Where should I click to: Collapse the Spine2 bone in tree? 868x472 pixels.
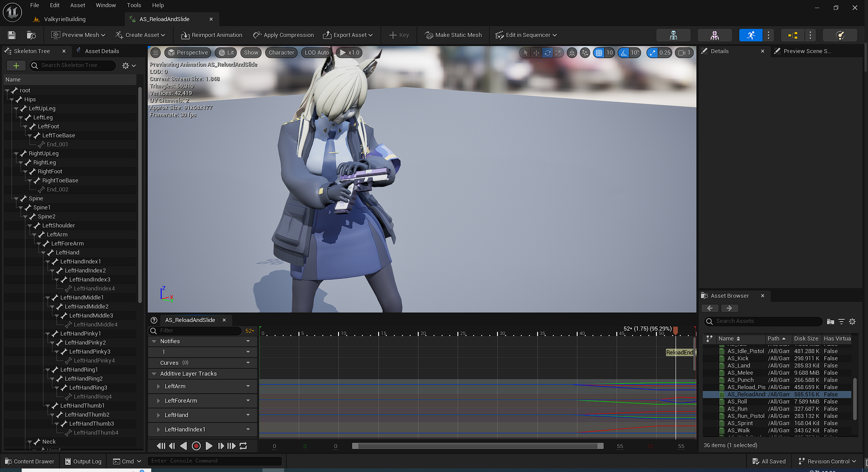[x=26, y=217]
